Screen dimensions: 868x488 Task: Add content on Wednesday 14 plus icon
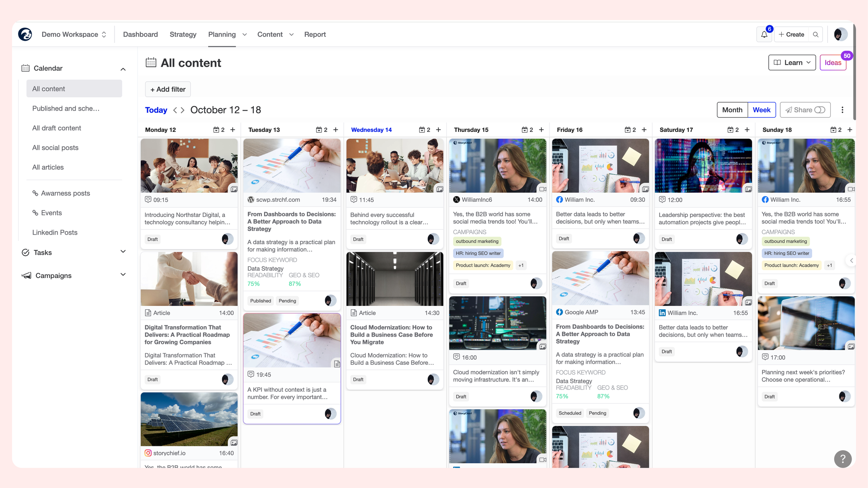pos(438,130)
